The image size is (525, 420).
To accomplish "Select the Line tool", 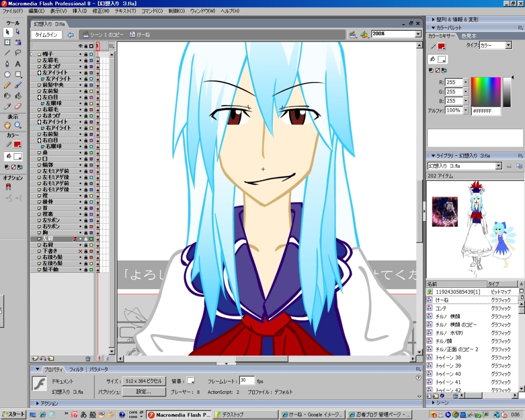I will click(x=7, y=53).
